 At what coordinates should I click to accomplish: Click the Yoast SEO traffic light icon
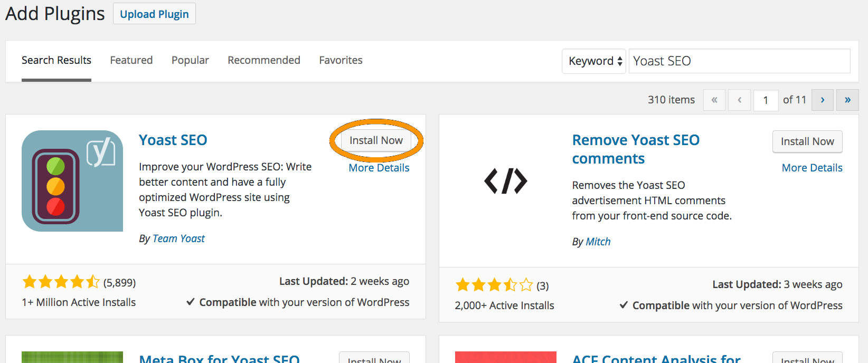pyautogui.click(x=72, y=181)
